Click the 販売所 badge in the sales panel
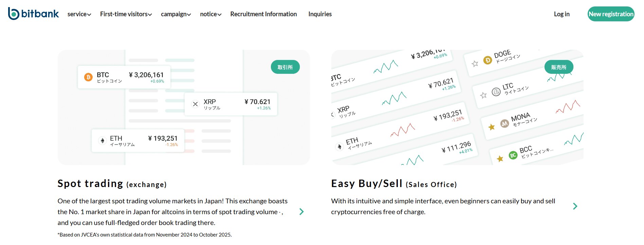The image size is (644, 245). point(559,67)
